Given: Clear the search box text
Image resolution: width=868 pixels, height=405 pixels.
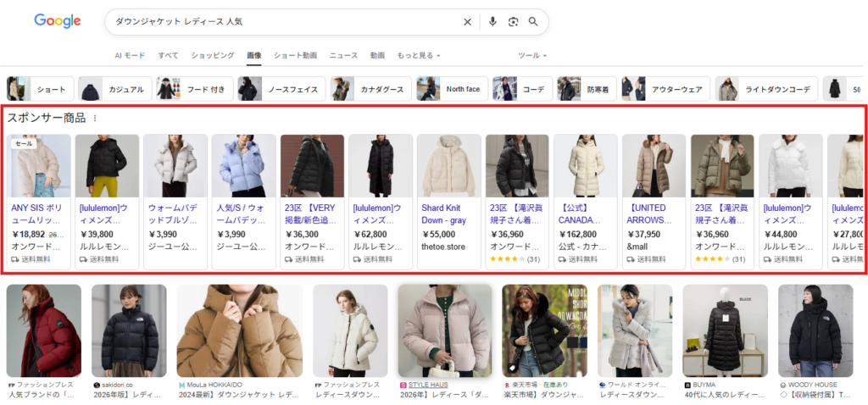Looking at the screenshot, I should 467,21.
